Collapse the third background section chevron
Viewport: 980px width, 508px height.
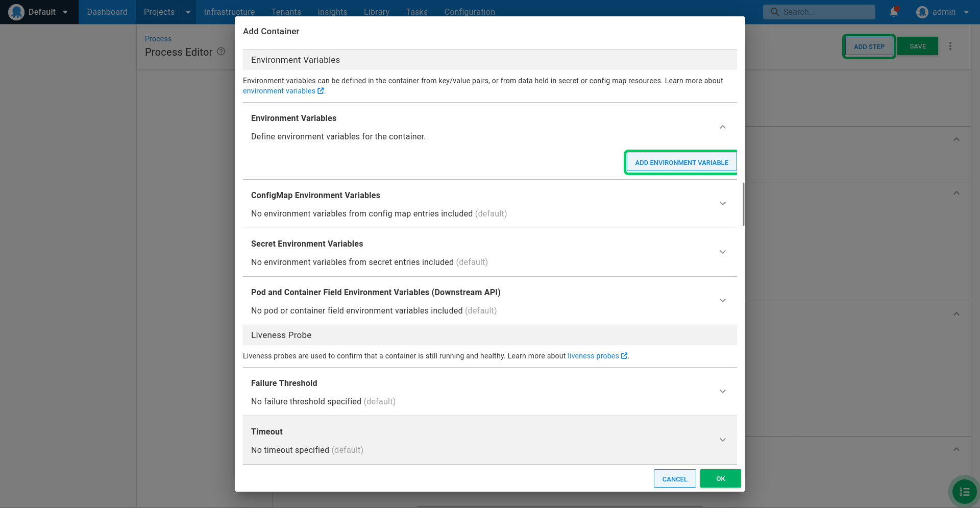[957, 314]
